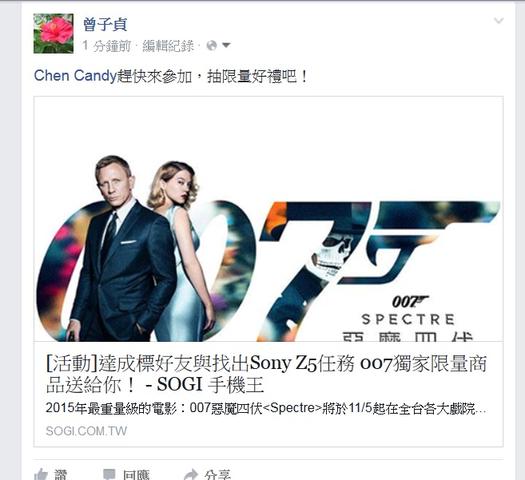This screenshot has height=480, width=525.
Task: Open the Sony Z5 activity article title
Action: pyautogui.click(x=266, y=374)
